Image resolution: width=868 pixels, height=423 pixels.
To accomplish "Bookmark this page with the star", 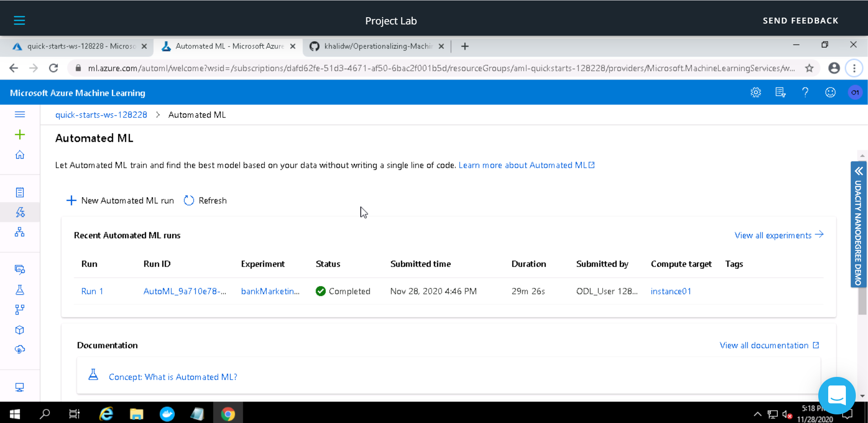I will tap(809, 68).
